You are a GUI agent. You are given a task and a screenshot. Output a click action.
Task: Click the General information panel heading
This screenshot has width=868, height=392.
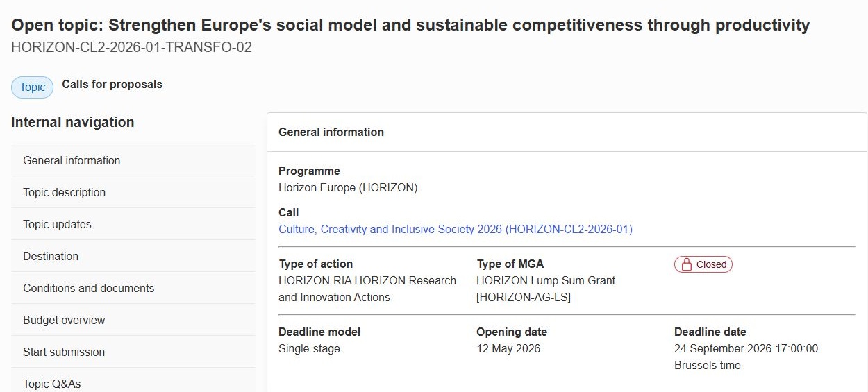click(x=331, y=132)
